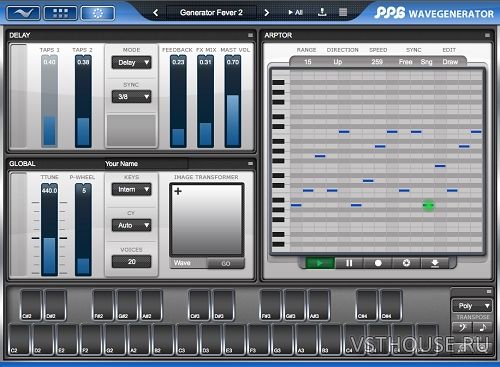Open the Generator Fever 2 preset name
This screenshot has width=500, height=367.
tap(211, 13)
